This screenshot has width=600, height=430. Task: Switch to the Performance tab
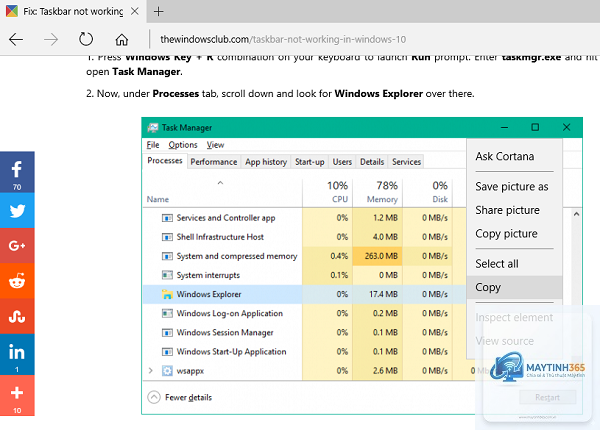[214, 162]
